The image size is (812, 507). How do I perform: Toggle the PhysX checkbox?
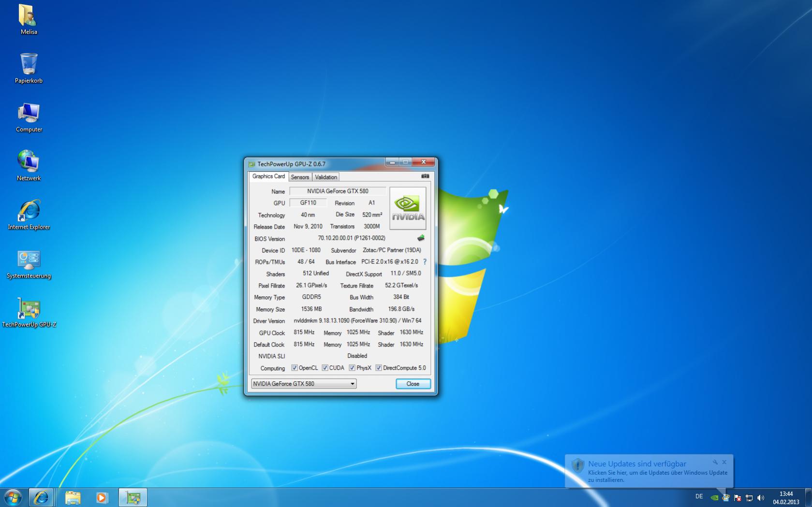[352, 368]
